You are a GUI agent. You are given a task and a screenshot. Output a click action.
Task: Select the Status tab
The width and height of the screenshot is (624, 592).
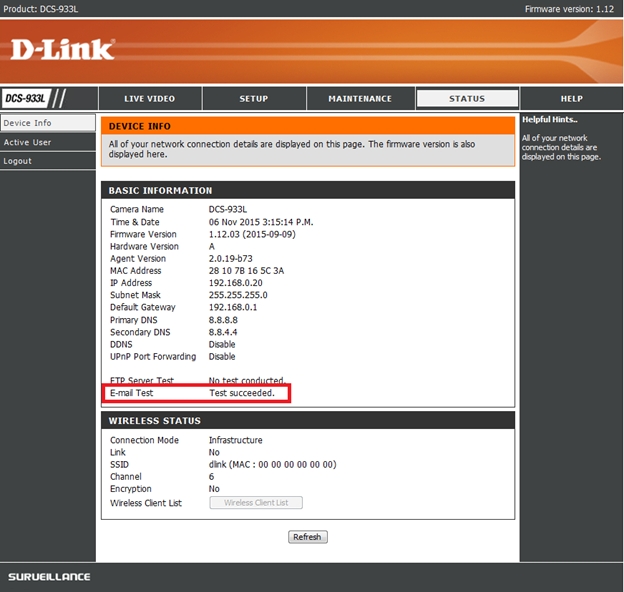466,99
